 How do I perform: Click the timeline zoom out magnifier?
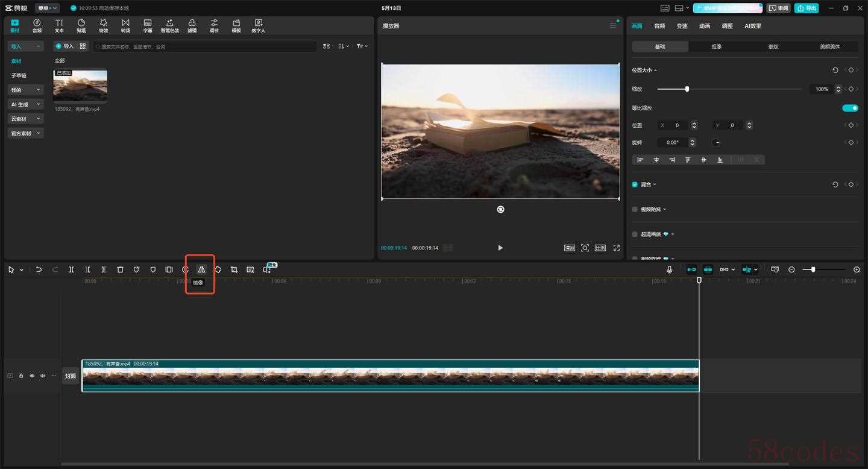791,269
